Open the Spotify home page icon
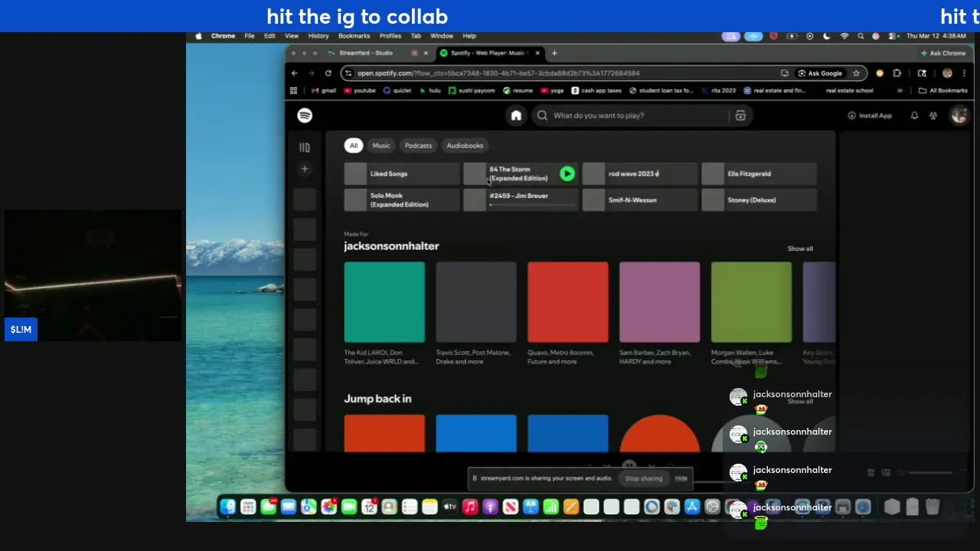Screen dimensions: 980x551 coord(516,116)
